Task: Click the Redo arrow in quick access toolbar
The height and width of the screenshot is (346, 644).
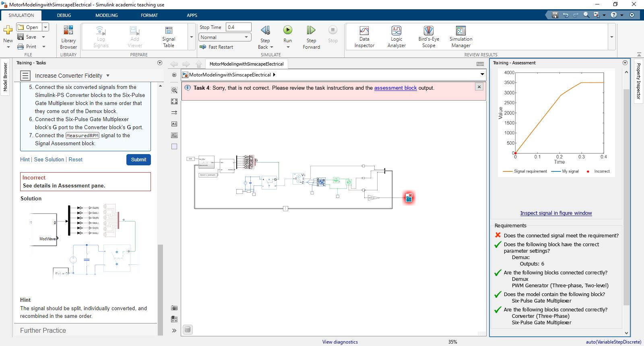Action: (x=576, y=15)
